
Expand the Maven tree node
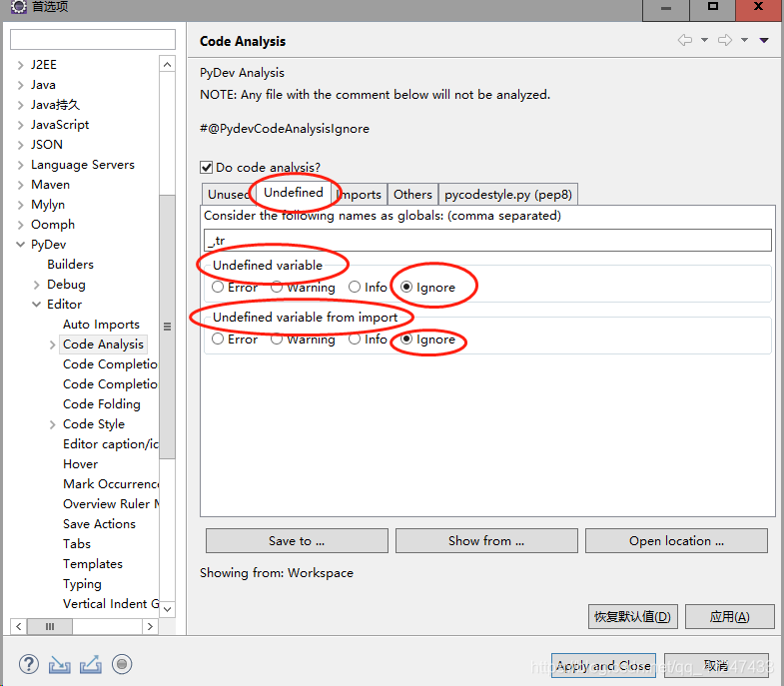tap(20, 185)
